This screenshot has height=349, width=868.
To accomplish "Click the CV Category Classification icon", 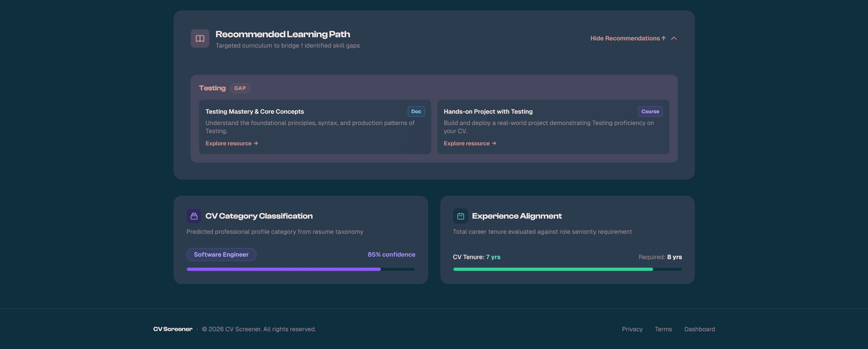I will point(194,216).
